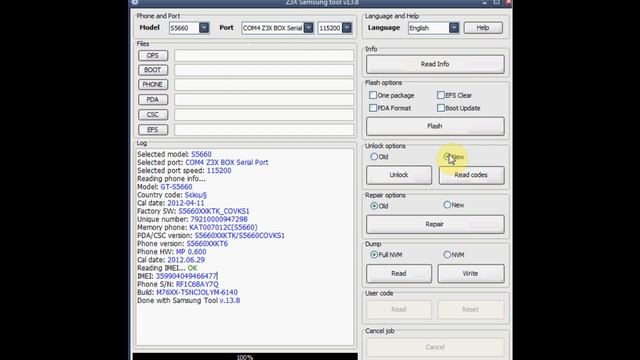Click the Dump Write button
The width and height of the screenshot is (640, 360).
coord(471,273)
